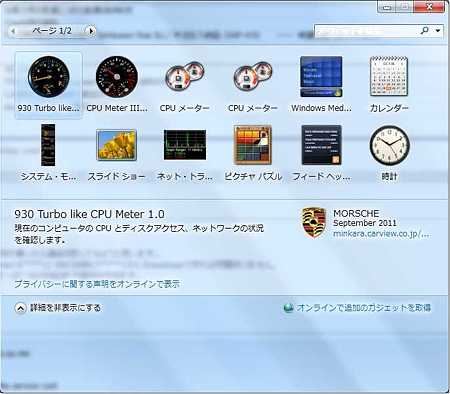This screenshot has width=450, height=394.
Task: Choose the ピクチャ パズル picture puzzle gadget
Action: click(253, 153)
